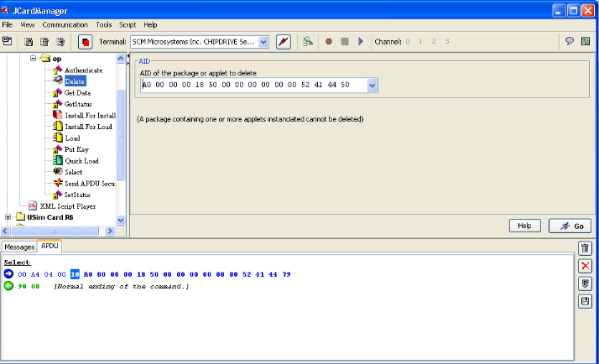Image resolution: width=599 pixels, height=364 pixels.
Task: Click the script record button in toolbar
Action: point(329,41)
